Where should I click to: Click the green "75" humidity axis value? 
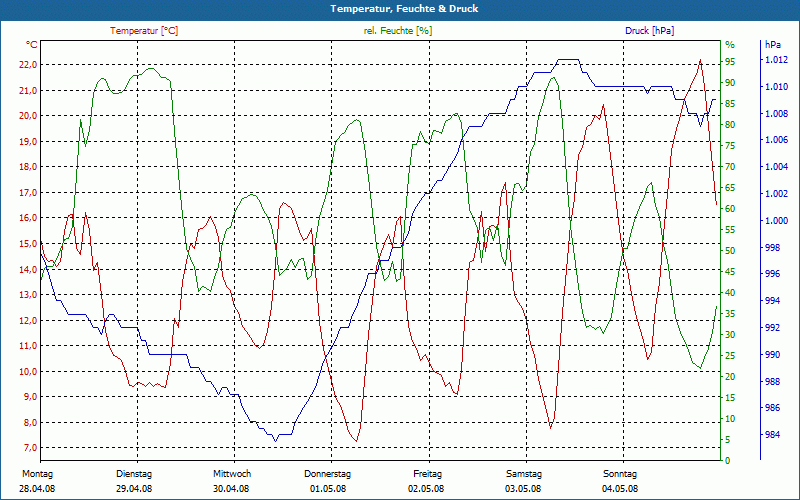tap(730, 146)
